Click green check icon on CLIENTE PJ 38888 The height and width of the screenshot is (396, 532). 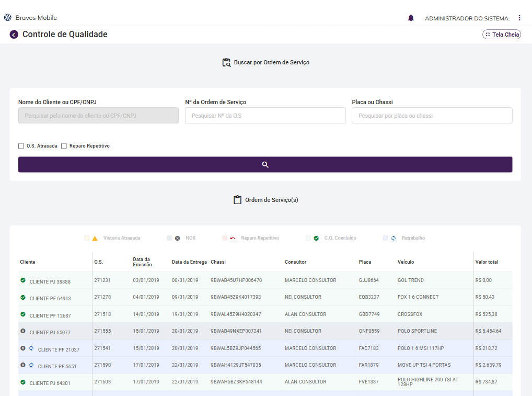[x=23, y=280]
